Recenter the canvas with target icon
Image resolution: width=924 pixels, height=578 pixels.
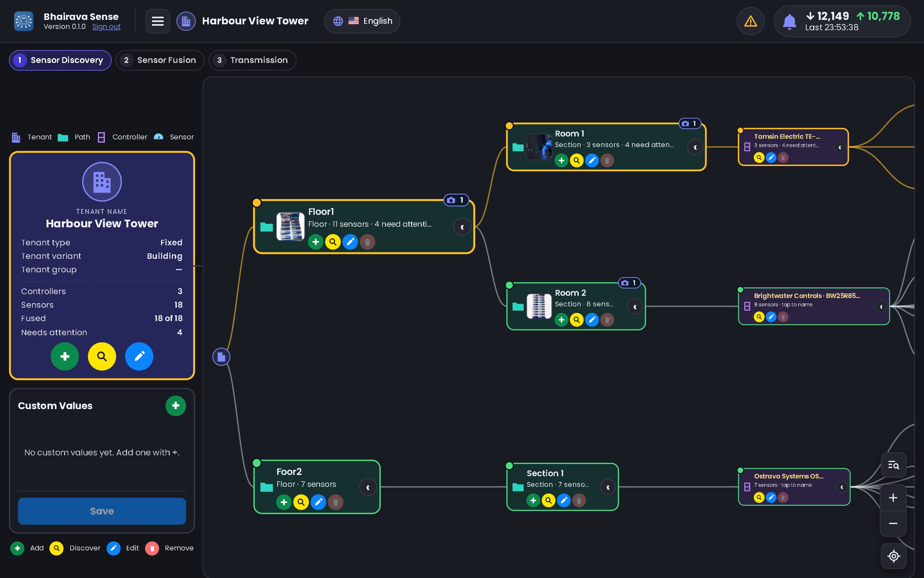pos(894,556)
